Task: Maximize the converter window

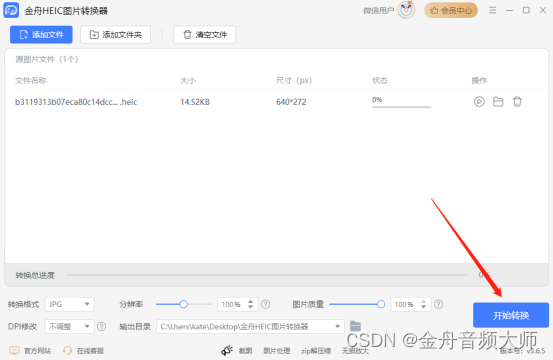Action: point(526,10)
